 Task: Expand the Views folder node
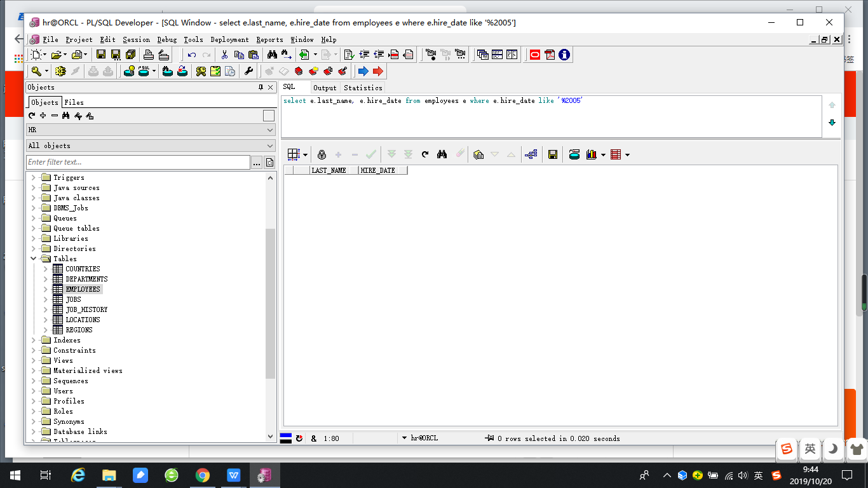(34, 360)
